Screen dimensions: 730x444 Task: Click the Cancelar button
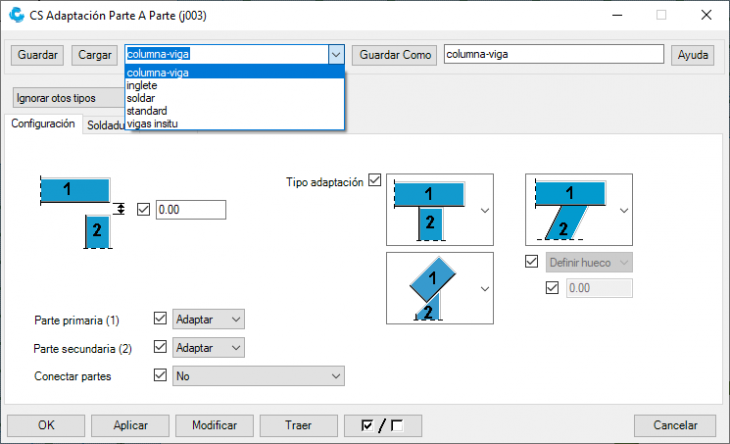point(674,425)
